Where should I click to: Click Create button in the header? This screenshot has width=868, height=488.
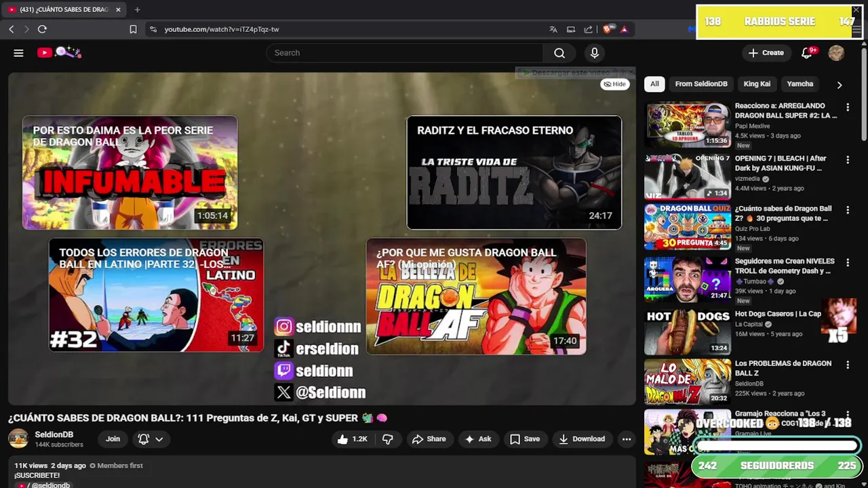coord(766,53)
